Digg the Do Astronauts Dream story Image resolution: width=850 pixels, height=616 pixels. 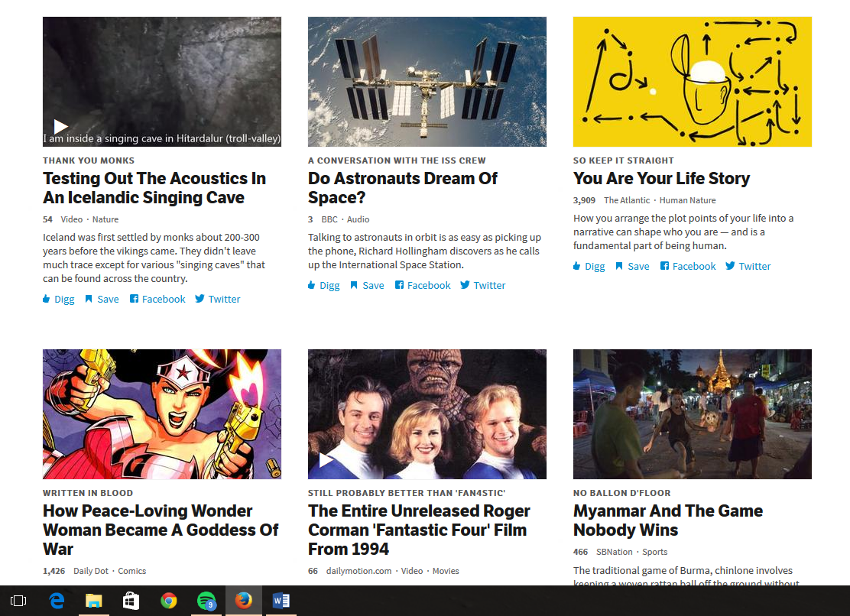click(323, 286)
